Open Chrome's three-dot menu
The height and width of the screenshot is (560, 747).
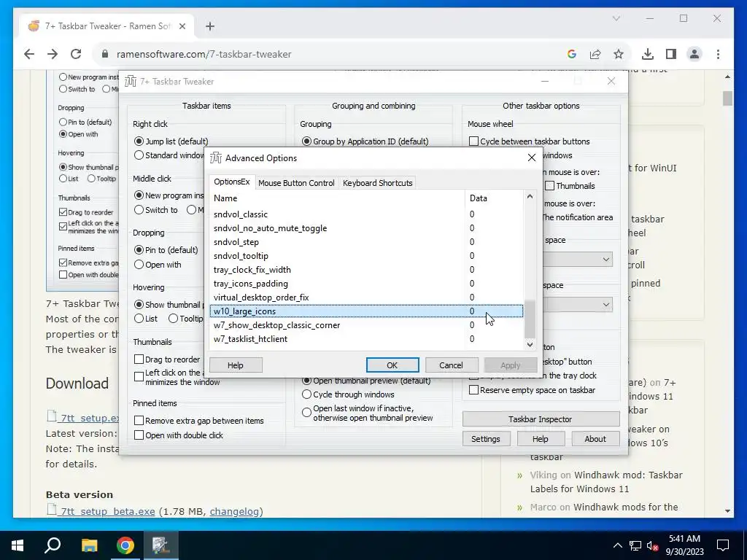(718, 54)
